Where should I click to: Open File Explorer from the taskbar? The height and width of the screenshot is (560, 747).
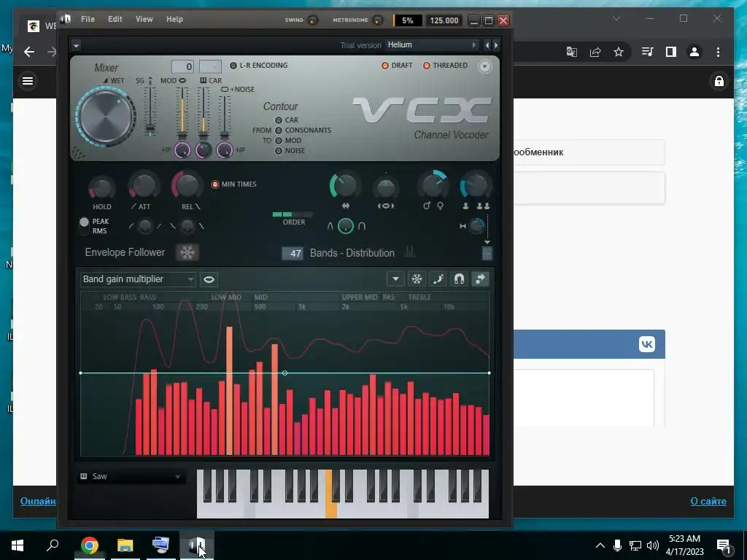tap(125, 545)
